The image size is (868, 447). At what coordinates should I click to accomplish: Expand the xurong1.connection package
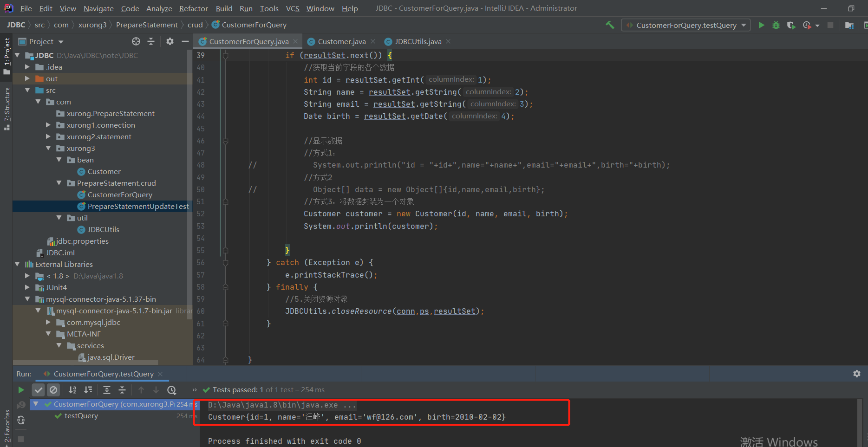click(48, 125)
